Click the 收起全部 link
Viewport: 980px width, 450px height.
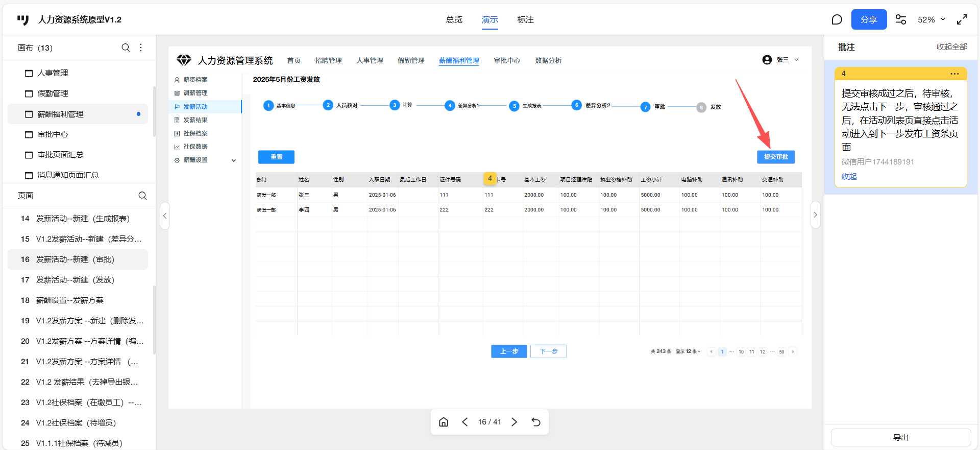951,46
